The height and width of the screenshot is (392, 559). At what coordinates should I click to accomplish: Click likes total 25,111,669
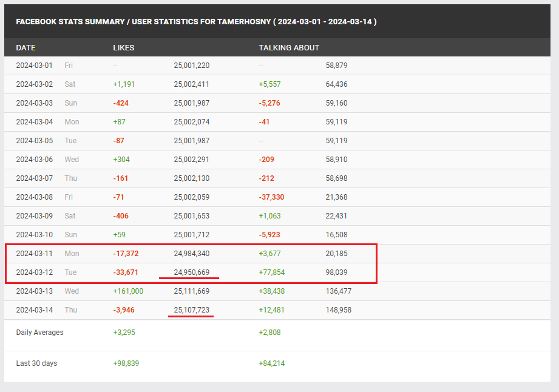pyautogui.click(x=191, y=291)
